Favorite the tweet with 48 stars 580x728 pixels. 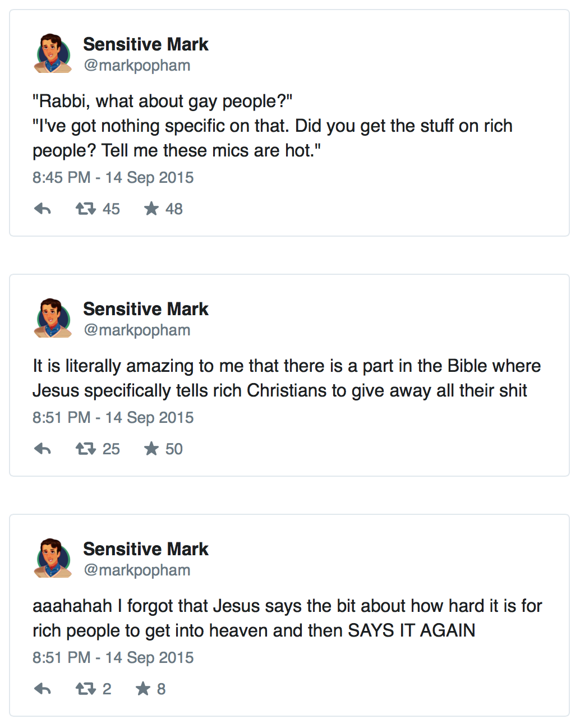point(151,209)
